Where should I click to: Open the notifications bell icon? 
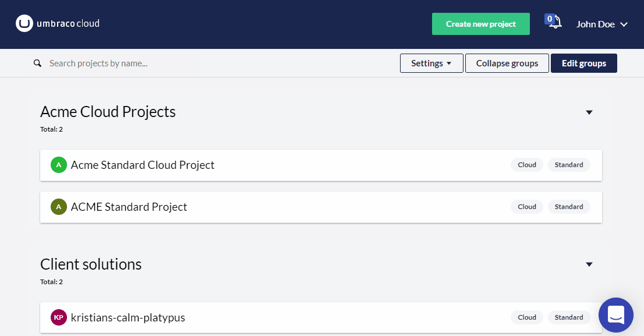556,22
